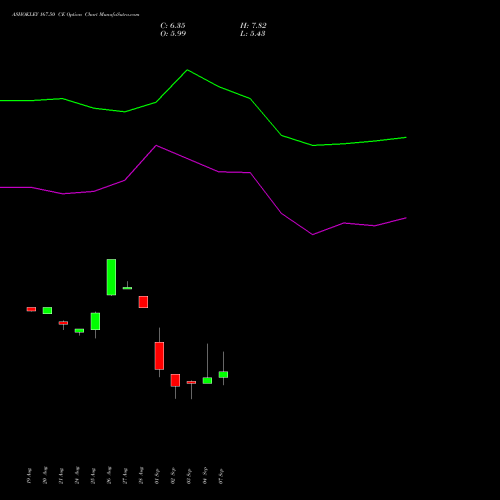Select the 24 Aug date label
This screenshot has width=500, height=500.
click(77, 476)
